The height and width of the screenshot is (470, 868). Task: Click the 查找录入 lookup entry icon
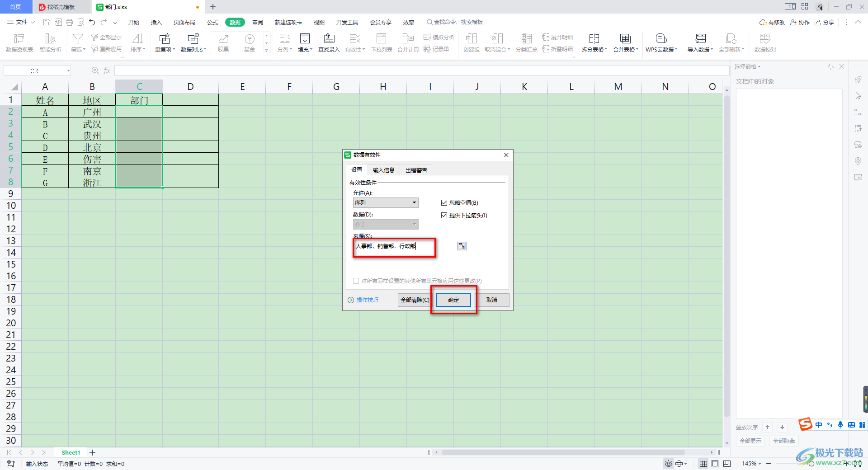point(329,39)
